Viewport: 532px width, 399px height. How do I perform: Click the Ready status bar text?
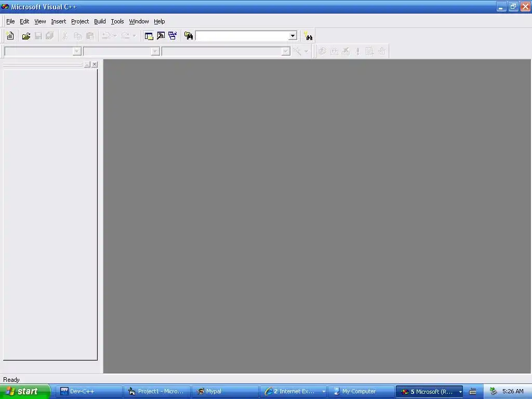11,380
